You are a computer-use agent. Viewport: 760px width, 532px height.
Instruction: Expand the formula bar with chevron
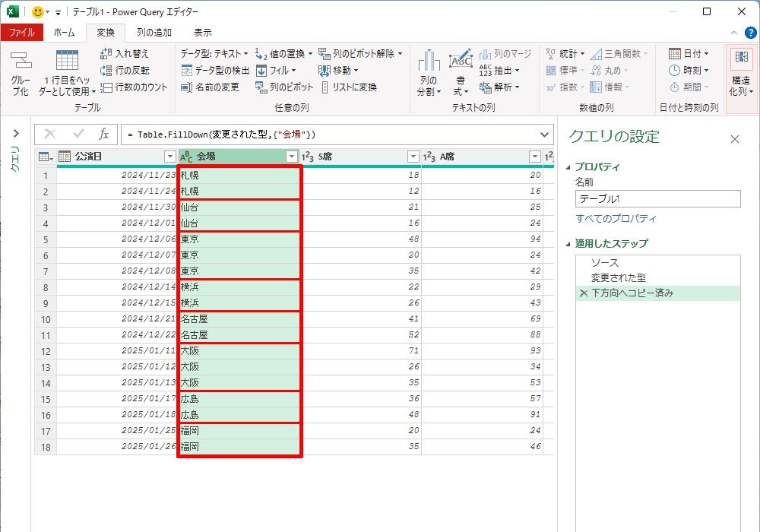pyautogui.click(x=544, y=135)
